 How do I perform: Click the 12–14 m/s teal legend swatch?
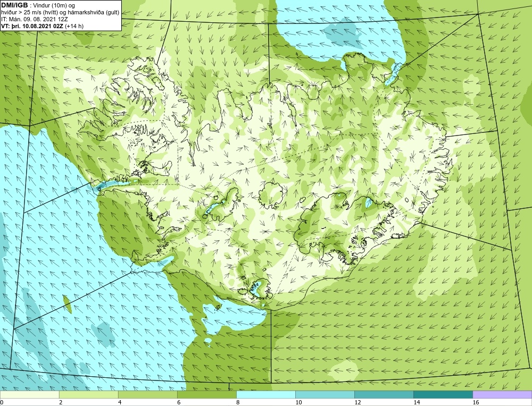point(384,395)
